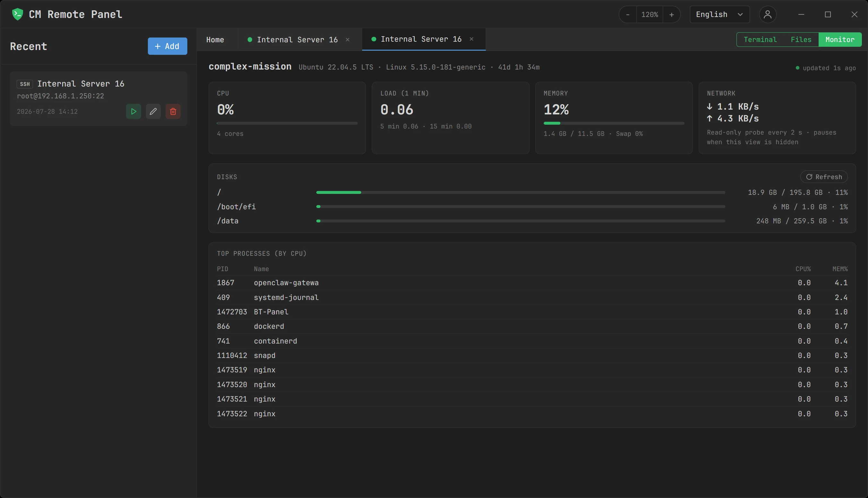Screen dimensions: 868x498
Task: Click the Memory usage progress bar
Action: [x=614, y=123]
